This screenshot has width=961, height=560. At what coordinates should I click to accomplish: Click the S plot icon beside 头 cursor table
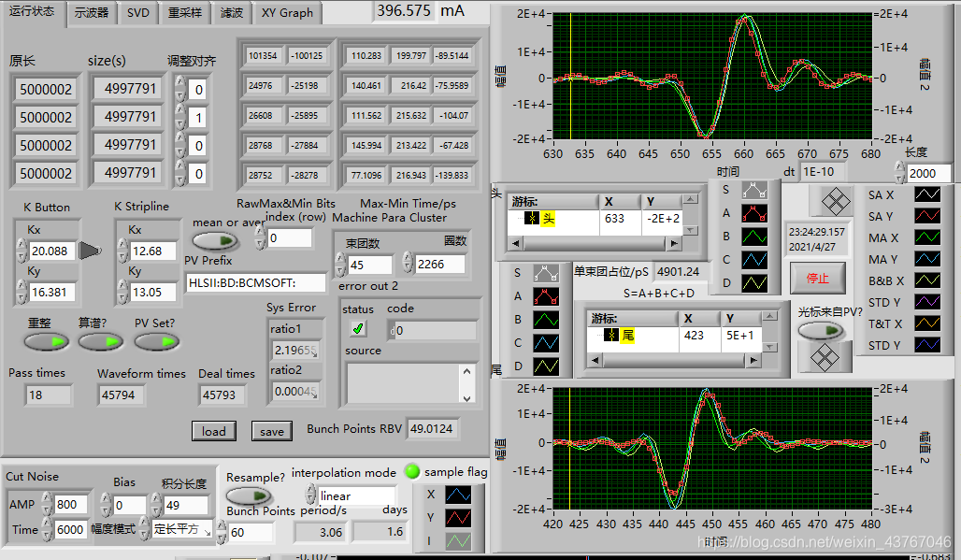754,191
